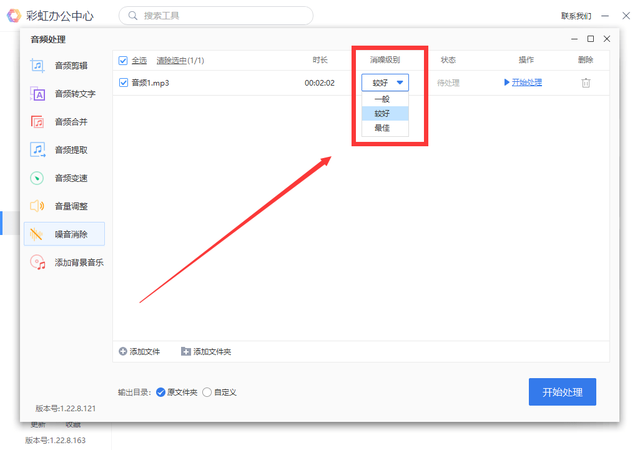This screenshot has width=640, height=450.
Task: Close the 音频处理 dialog window
Action: (x=607, y=39)
